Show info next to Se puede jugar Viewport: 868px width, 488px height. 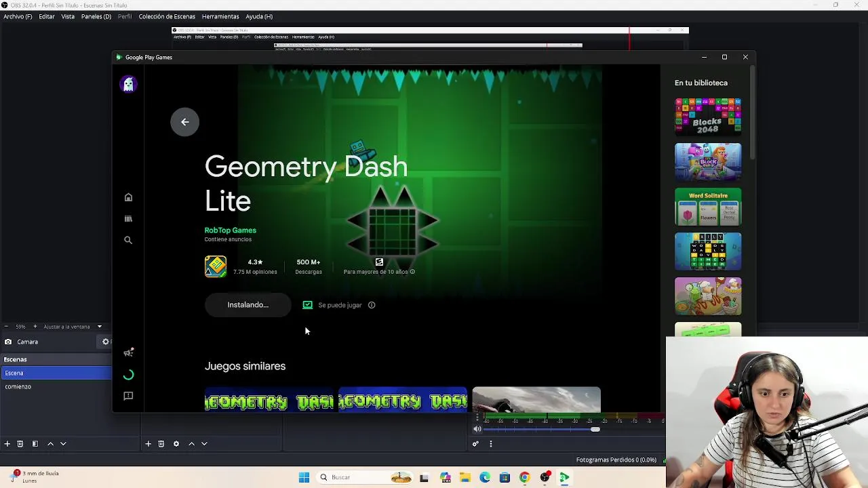[372, 305]
